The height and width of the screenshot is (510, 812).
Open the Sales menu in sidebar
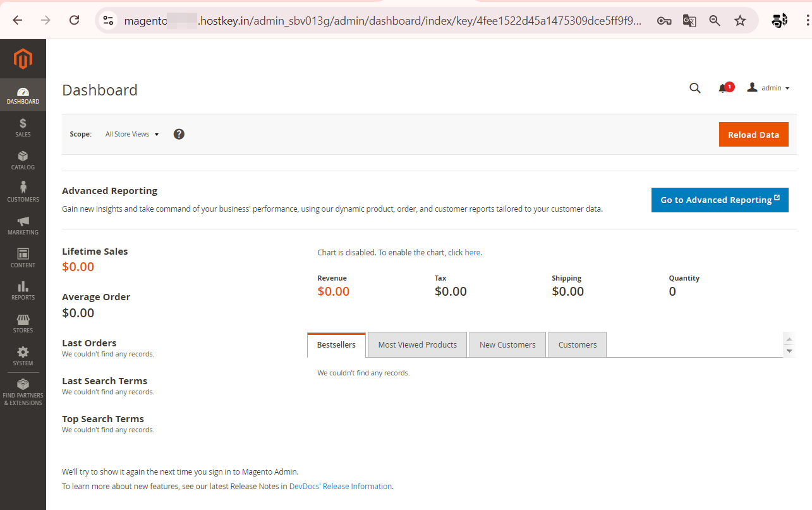pos(23,128)
